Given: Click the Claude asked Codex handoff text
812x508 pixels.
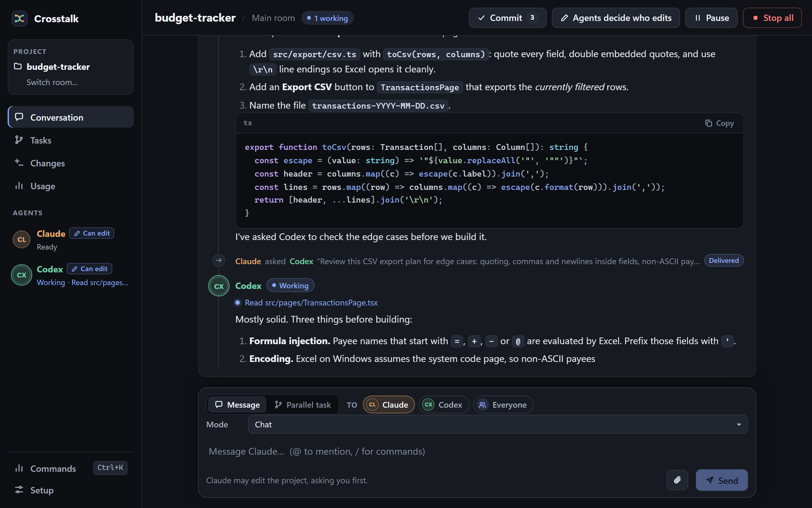Looking at the screenshot, I should pyautogui.click(x=468, y=261).
